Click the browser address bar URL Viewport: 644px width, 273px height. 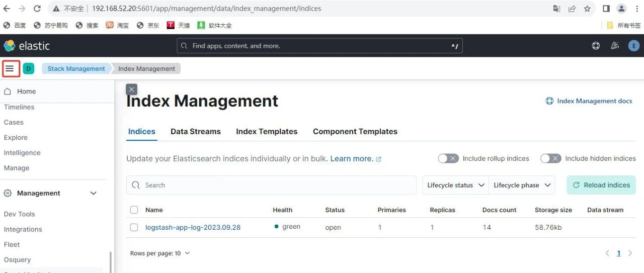(x=206, y=9)
